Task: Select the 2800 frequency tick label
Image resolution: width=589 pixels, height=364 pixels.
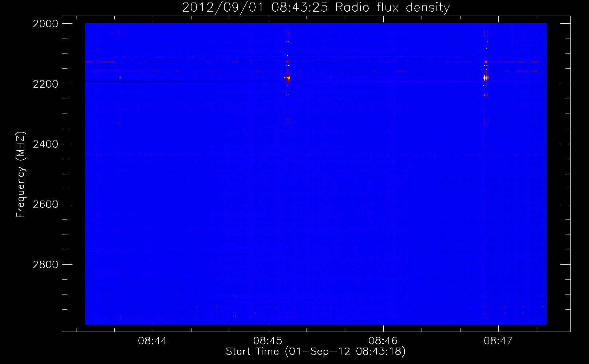Action: point(46,265)
